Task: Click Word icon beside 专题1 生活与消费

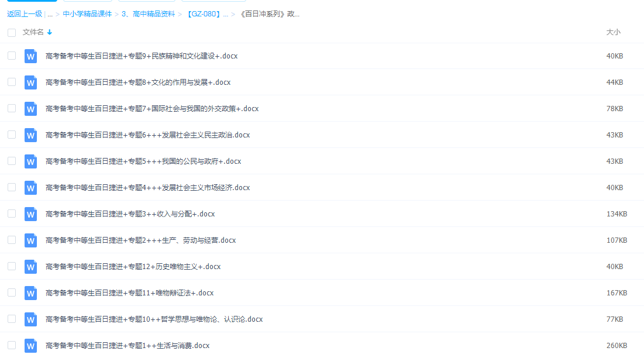Action: 30,346
